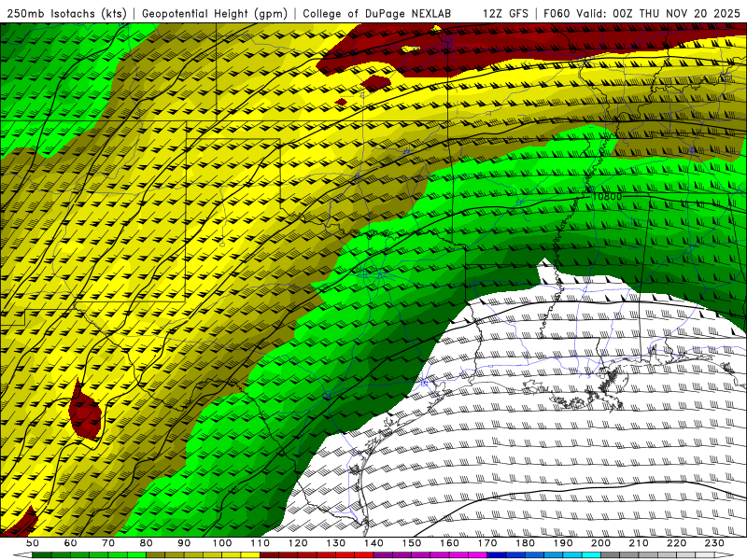Click the colorbar label 210

[639, 543]
